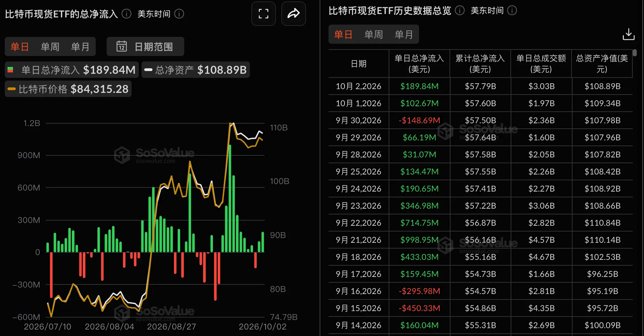
Task: Switch chart to 单周 view
Action: tap(50, 47)
